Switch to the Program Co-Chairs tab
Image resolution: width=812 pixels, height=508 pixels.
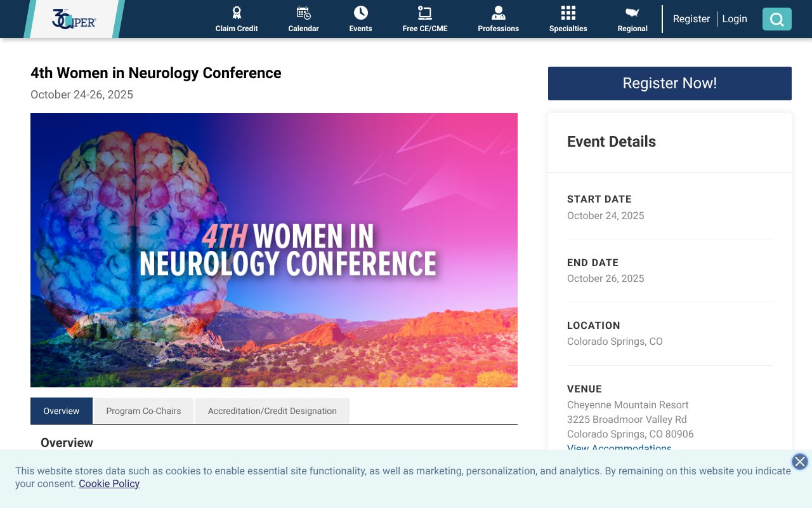[x=143, y=411]
